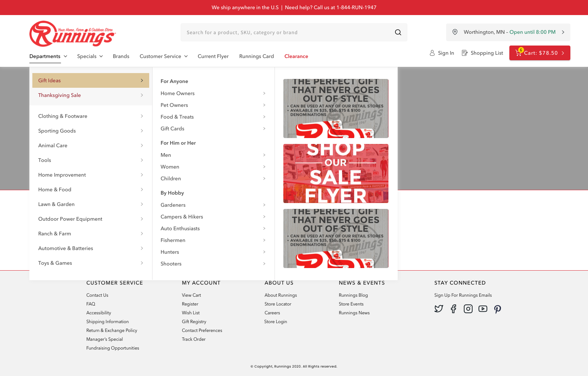Viewport: 588px width, 376px height.
Task: Click the Shop Our Sale Flyer banner
Action: point(336,173)
